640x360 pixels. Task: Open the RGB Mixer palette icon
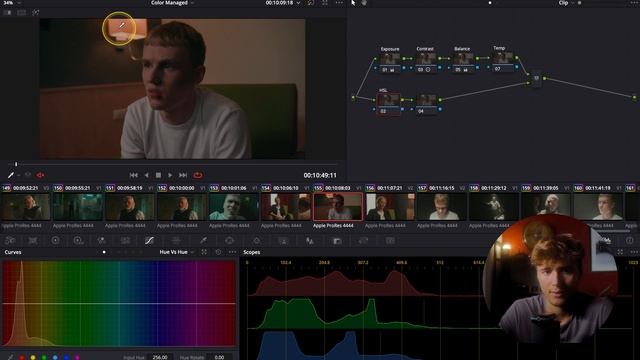tap(102, 241)
